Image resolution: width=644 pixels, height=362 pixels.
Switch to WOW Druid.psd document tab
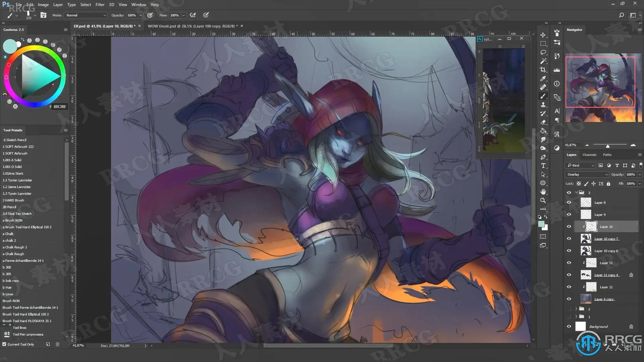pos(193,26)
